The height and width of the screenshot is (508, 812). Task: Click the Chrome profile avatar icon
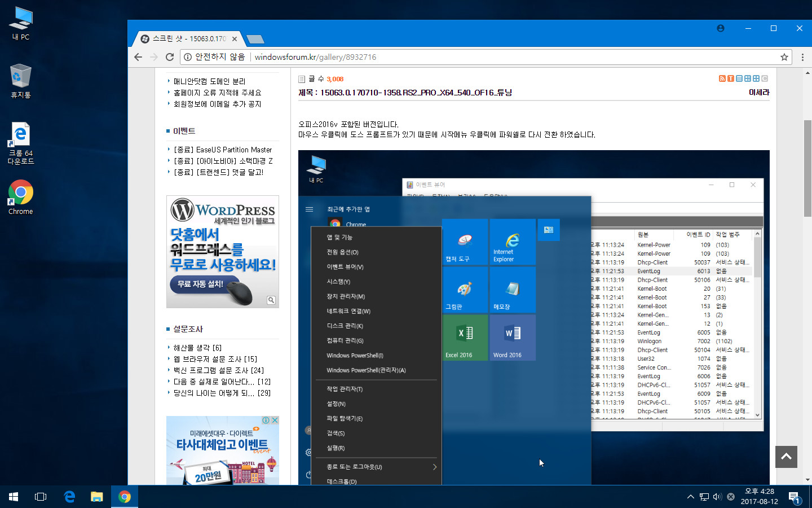(x=721, y=28)
